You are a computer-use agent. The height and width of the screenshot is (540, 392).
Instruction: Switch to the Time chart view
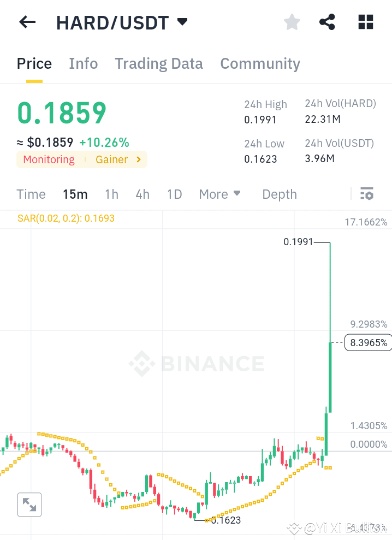[31, 194]
